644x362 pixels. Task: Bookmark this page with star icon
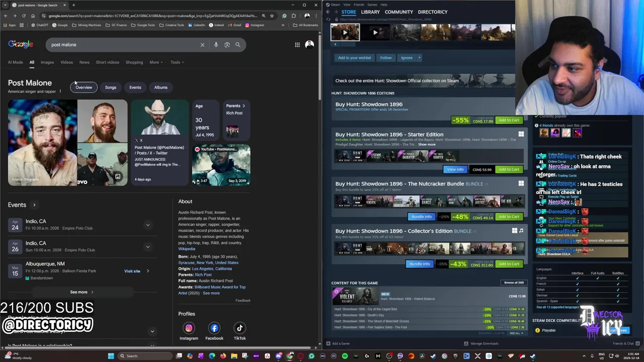click(272, 16)
